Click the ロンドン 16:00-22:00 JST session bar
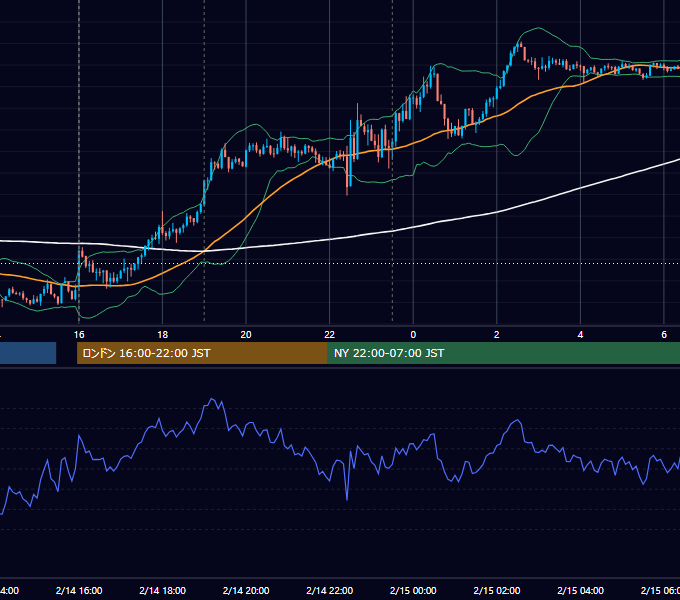Screen dimensions: 680x600 point(202,353)
